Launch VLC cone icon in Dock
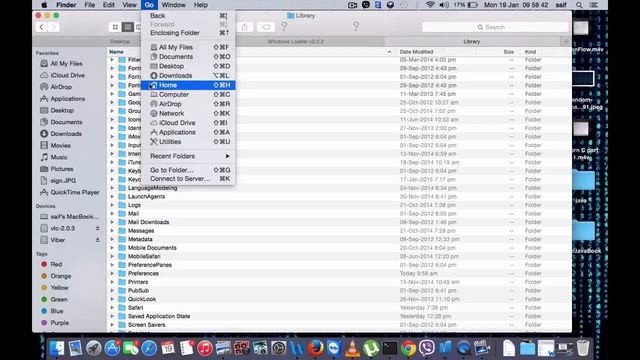 click(352, 348)
